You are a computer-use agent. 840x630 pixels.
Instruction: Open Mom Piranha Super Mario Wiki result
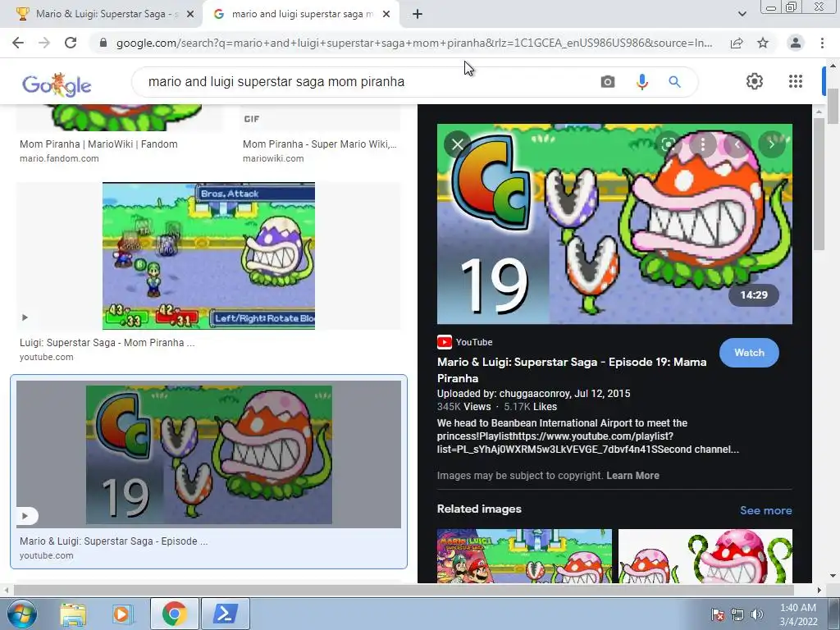pyautogui.click(x=319, y=144)
